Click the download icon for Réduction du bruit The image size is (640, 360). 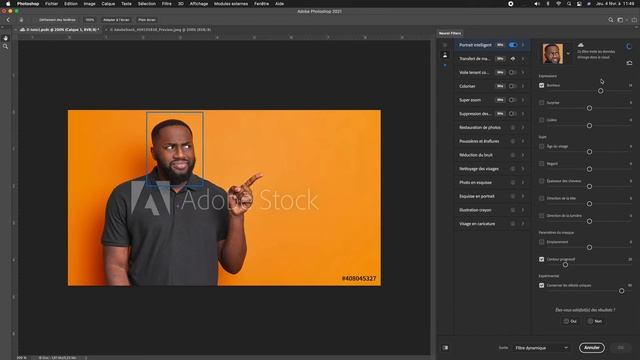(513, 155)
